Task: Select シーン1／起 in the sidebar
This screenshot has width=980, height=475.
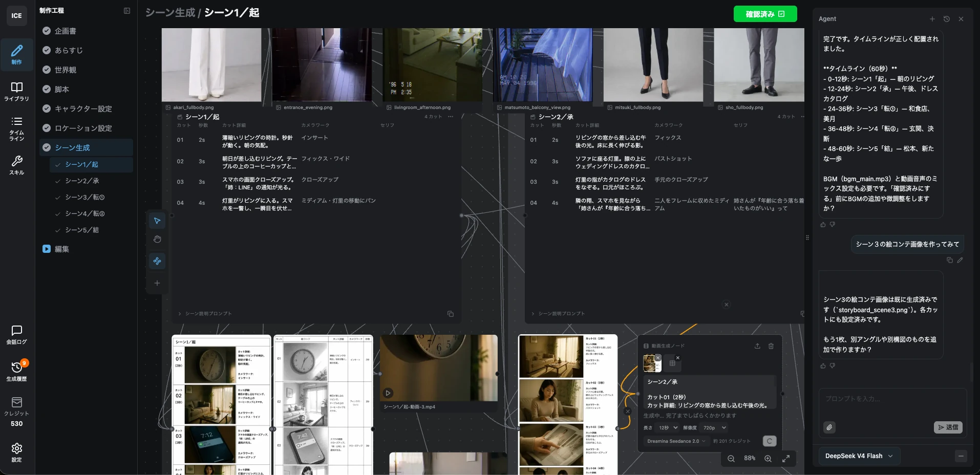Action: (91, 164)
